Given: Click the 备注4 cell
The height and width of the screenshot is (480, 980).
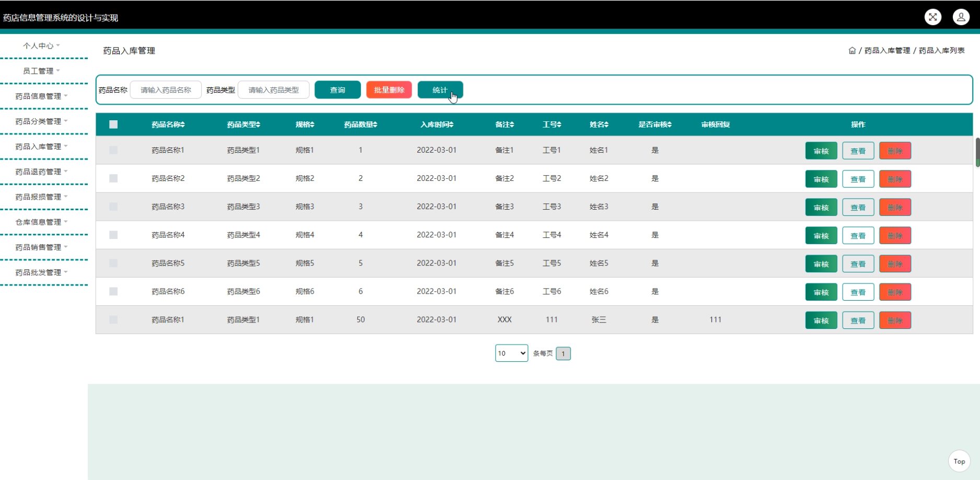Looking at the screenshot, I should coord(505,235).
